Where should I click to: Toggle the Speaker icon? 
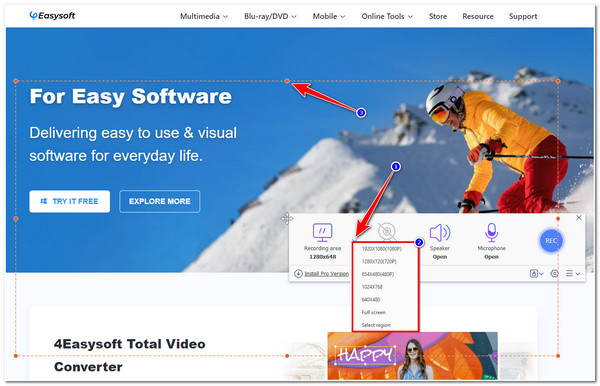pyautogui.click(x=439, y=233)
